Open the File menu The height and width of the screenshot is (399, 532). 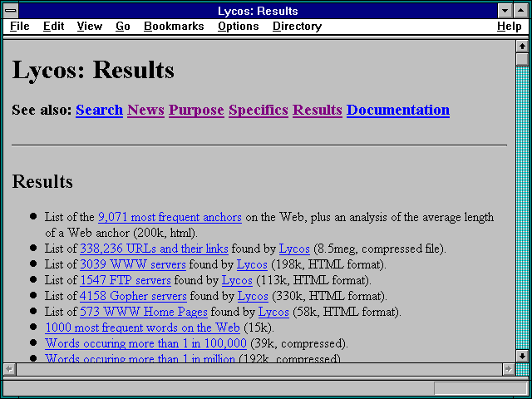[20, 26]
